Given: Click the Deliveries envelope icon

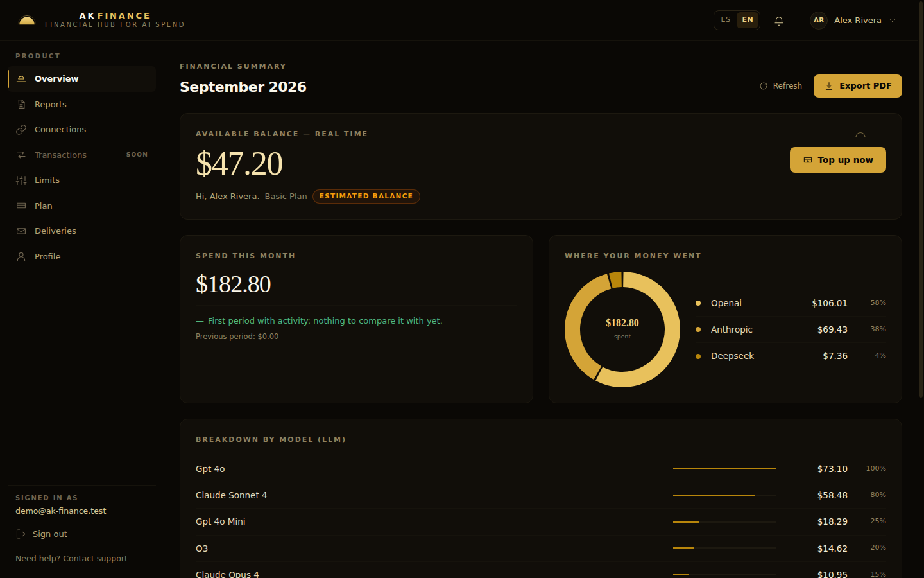Looking at the screenshot, I should 21,231.
